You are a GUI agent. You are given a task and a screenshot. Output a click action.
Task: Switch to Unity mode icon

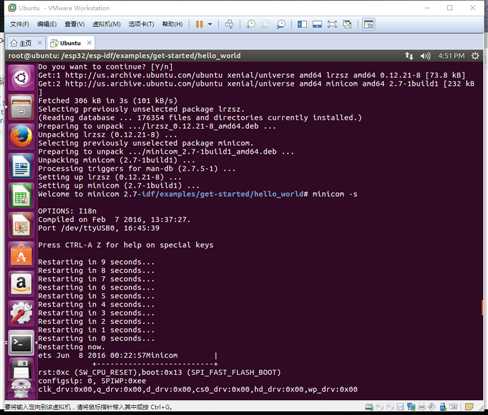347,24
